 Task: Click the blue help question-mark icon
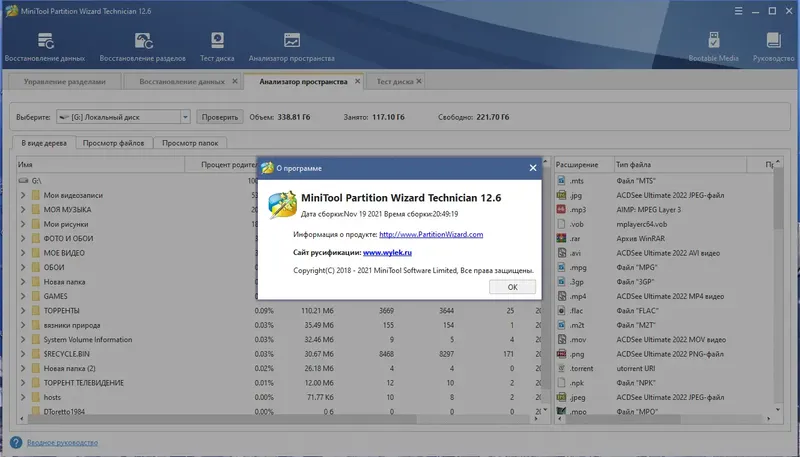(16, 442)
